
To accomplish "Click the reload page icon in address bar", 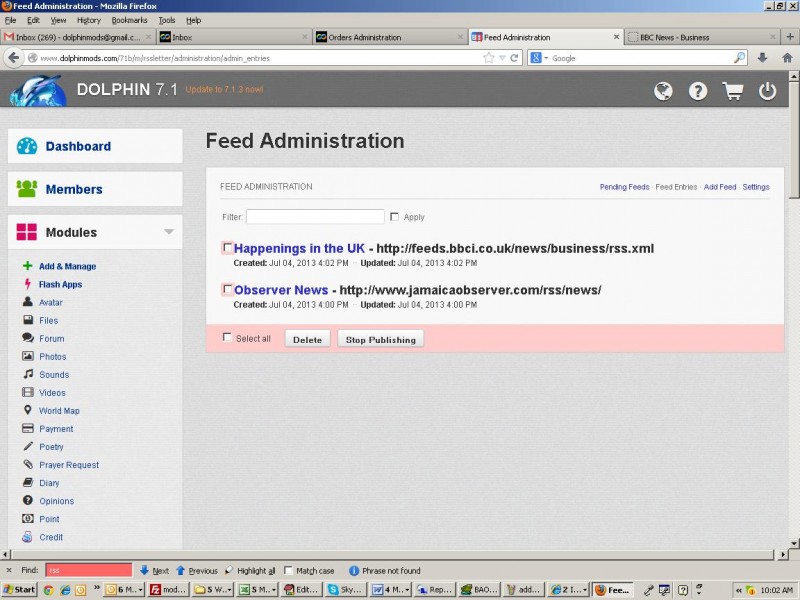I will [514, 58].
